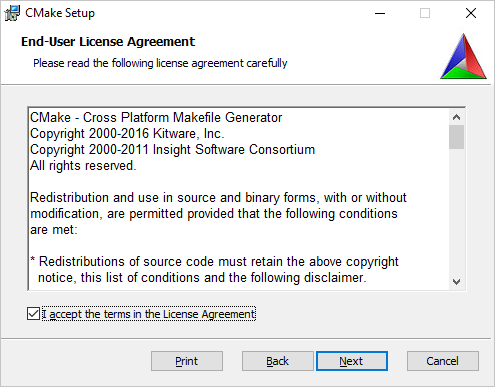Click the line 'Copyright 2000-2016 Kitware, Inc.'
Image resolution: width=495 pixels, height=387 pixels.
(127, 134)
